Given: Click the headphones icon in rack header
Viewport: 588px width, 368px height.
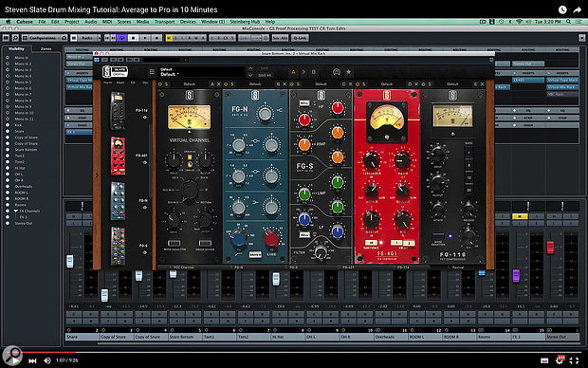Looking at the screenshot, I should (336, 72).
